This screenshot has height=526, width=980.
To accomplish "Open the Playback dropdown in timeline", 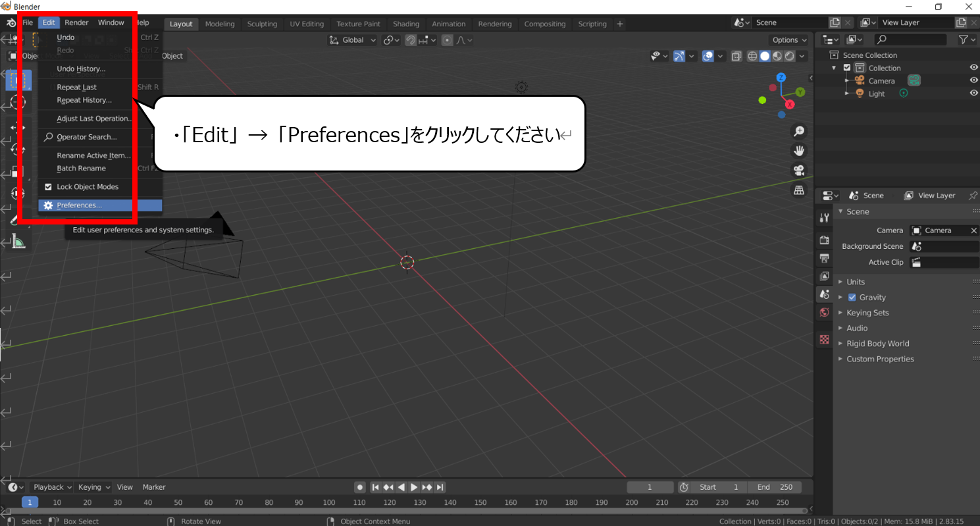I will point(53,487).
